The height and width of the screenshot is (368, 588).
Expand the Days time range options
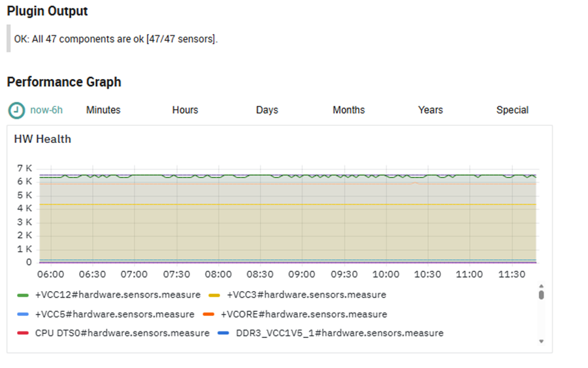(267, 110)
